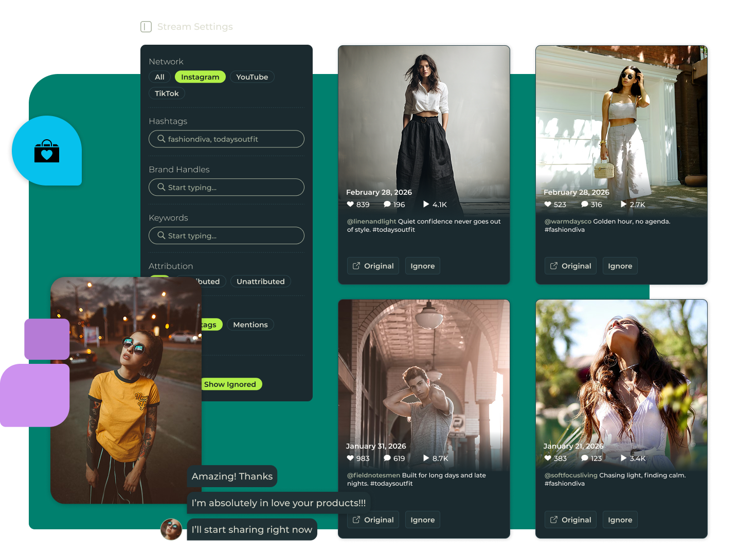This screenshot has height=555, width=756.
Task: Click the Keywords input field
Action: coord(226,235)
